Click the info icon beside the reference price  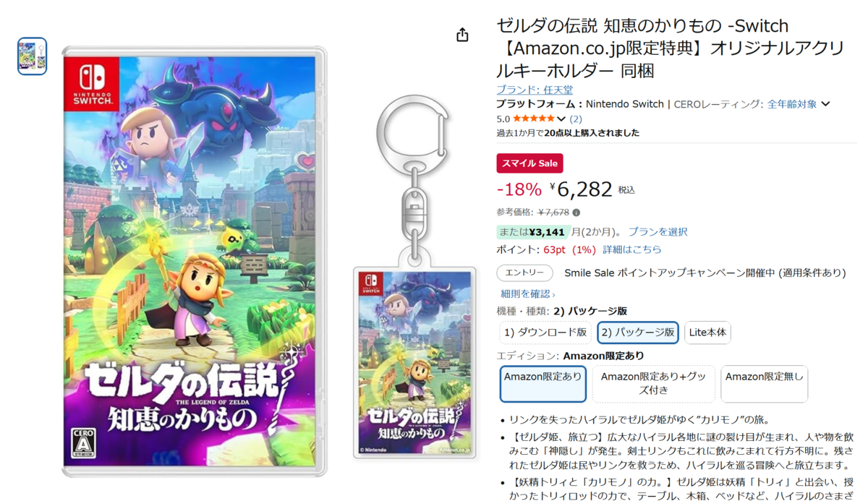[576, 213]
